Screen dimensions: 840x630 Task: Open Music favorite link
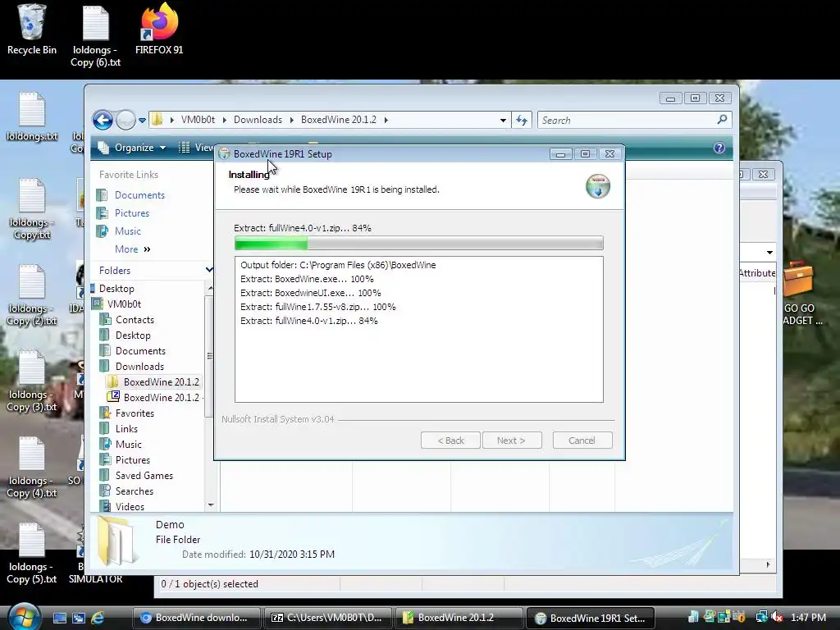(x=127, y=231)
